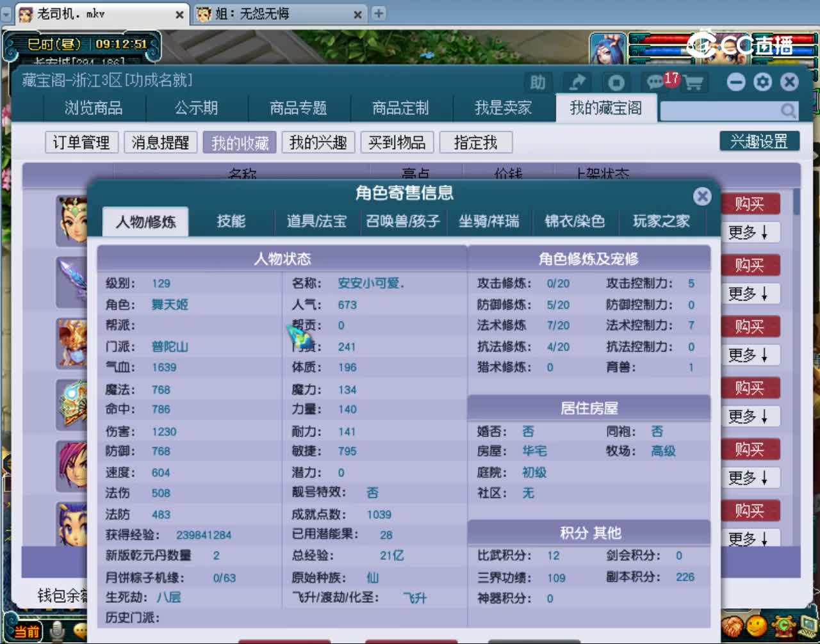This screenshot has width=820, height=644.
Task: Open the 我的兴趣 button
Action: 318,142
